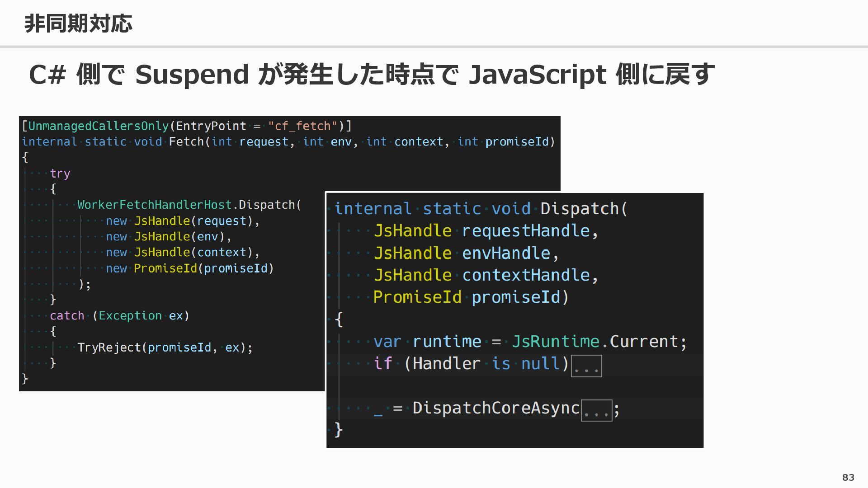868x488 pixels.
Task: Click TryReject(promiseId, ex) call
Action: 165,347
